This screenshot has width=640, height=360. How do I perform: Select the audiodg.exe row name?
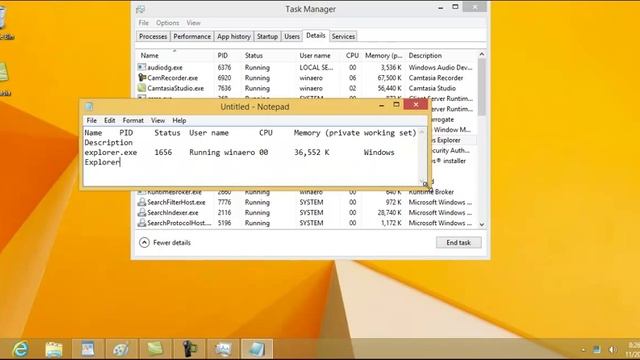click(165, 67)
